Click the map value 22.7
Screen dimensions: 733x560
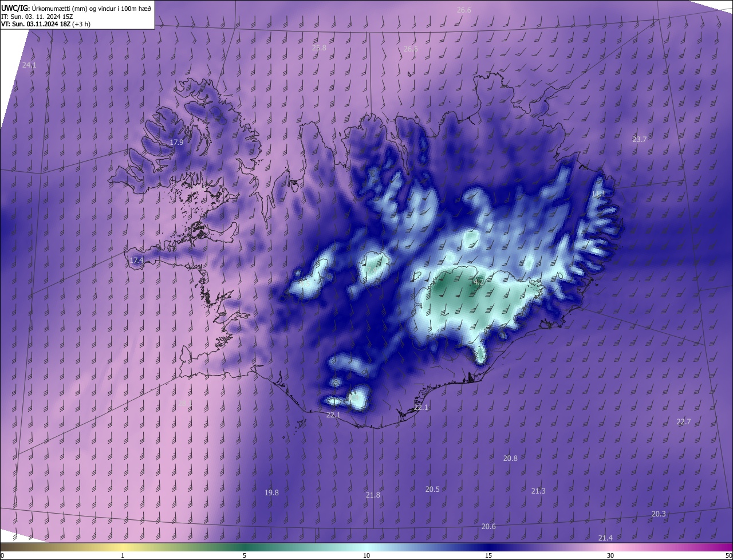point(684,422)
